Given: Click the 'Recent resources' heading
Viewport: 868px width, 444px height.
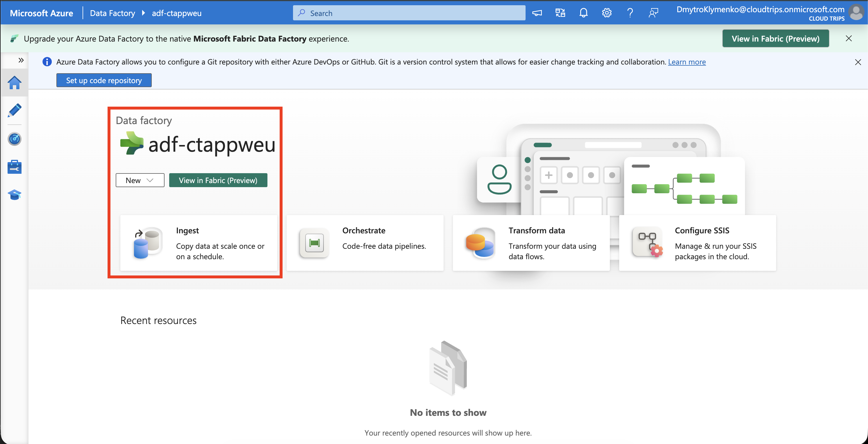Looking at the screenshot, I should [158, 321].
